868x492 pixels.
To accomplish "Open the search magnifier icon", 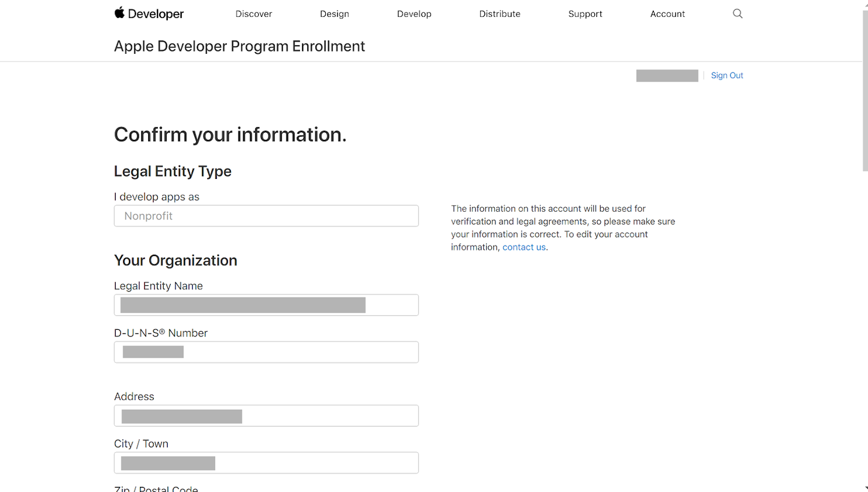I will click(x=737, y=13).
